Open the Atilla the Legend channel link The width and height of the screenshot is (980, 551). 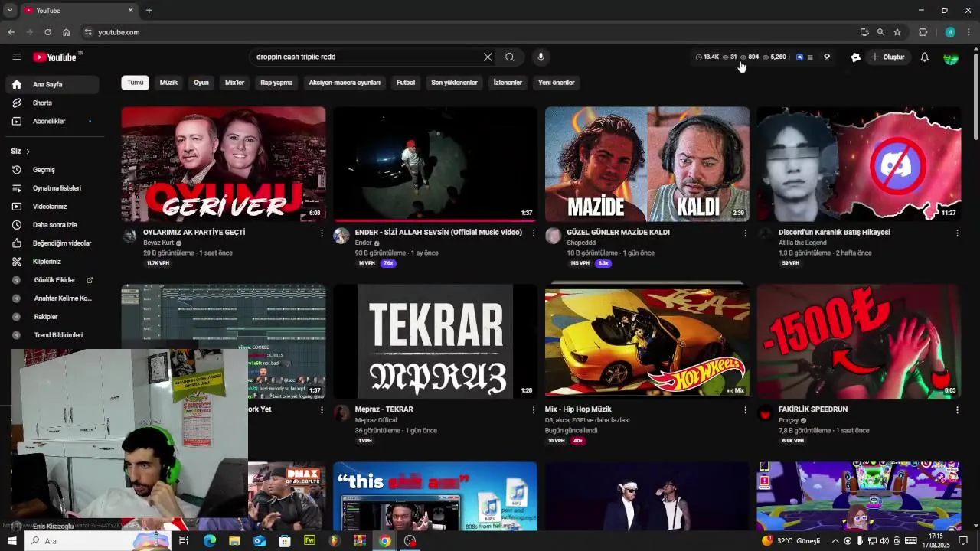click(802, 243)
